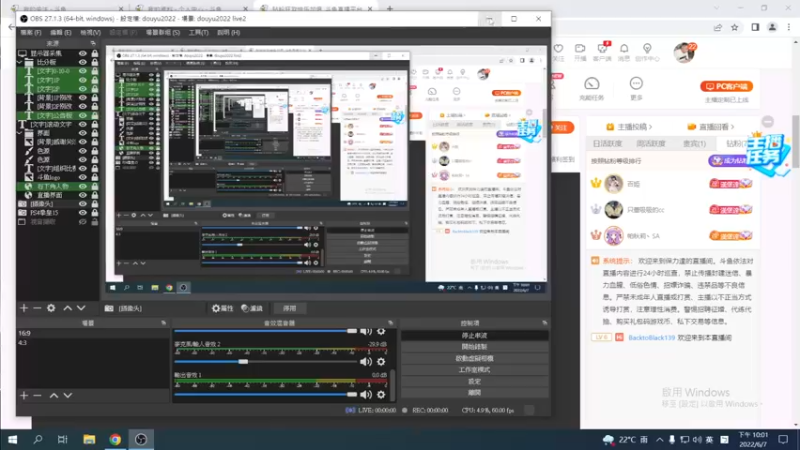The width and height of the screenshot is (800, 450).
Task: Move scene up with arrow below scenes list
Action: (54, 395)
